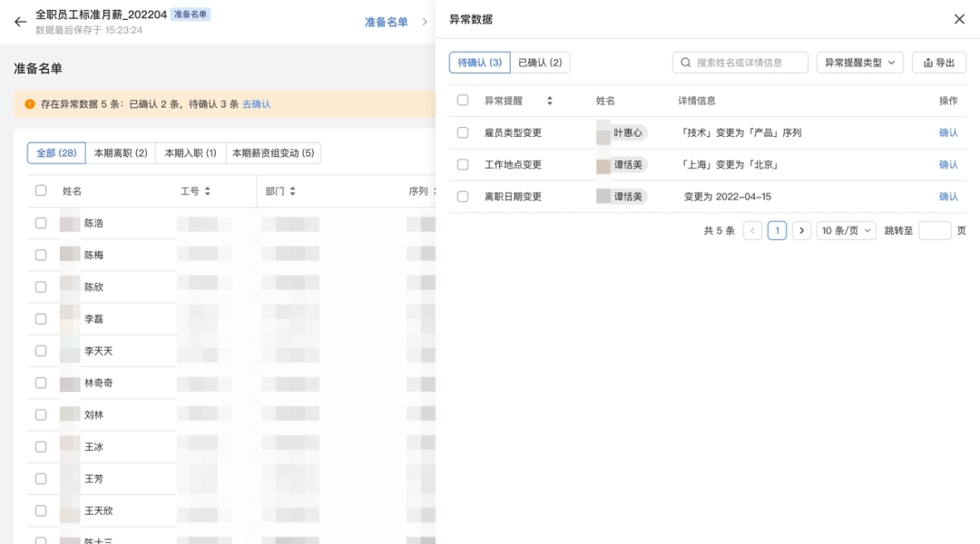
Task: Confirm the 工作地点变更 record for 谭恬美
Action: (948, 164)
